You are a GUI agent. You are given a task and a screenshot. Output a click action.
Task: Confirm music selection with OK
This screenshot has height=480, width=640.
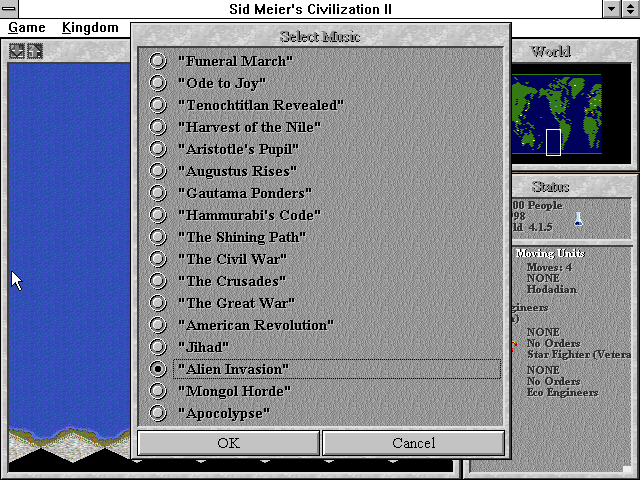point(229,443)
